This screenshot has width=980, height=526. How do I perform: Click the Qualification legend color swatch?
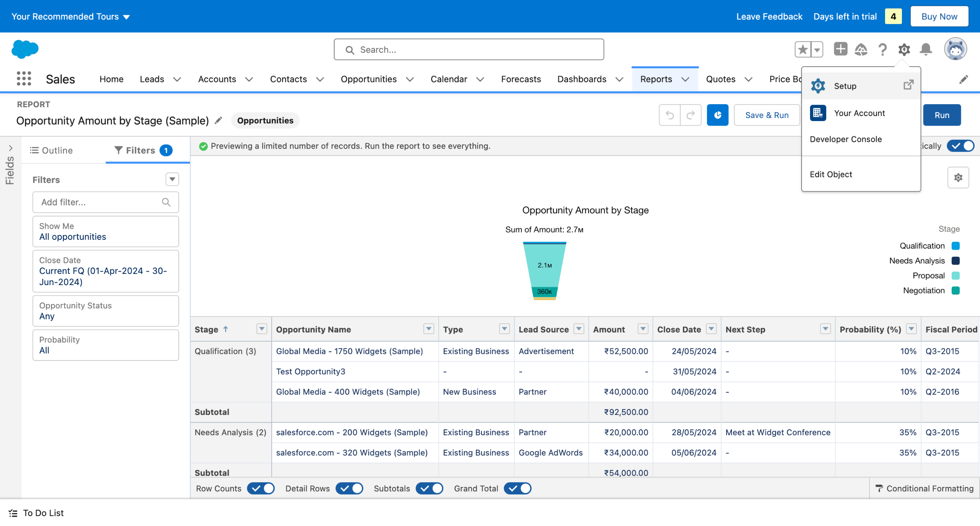(x=955, y=246)
